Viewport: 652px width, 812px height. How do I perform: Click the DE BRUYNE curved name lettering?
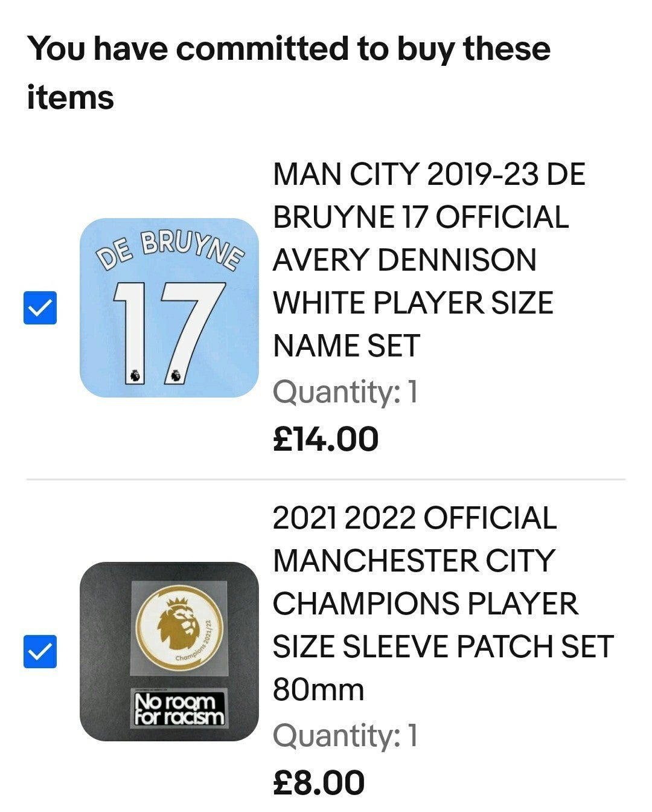click(171, 250)
